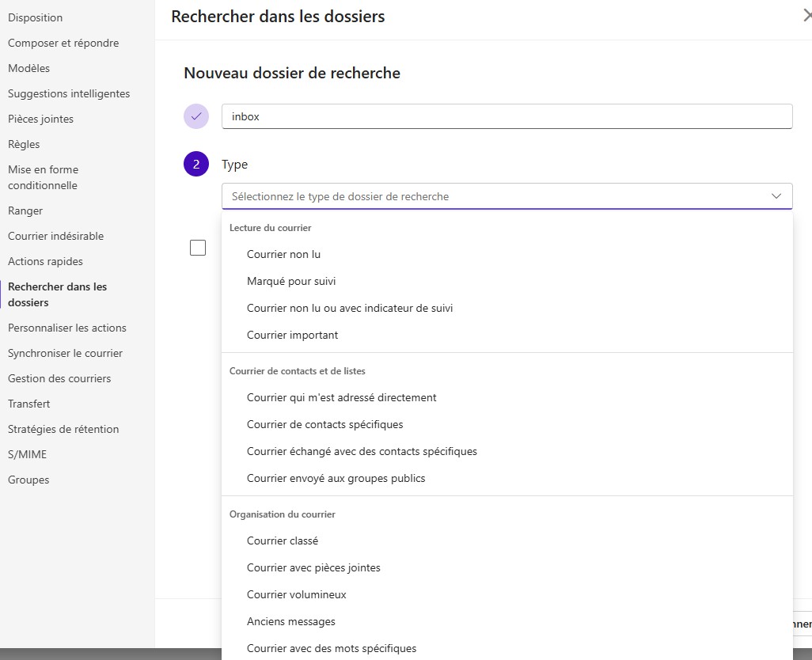812x660 pixels.
Task: Select Ranger in settings list
Action: (x=25, y=211)
